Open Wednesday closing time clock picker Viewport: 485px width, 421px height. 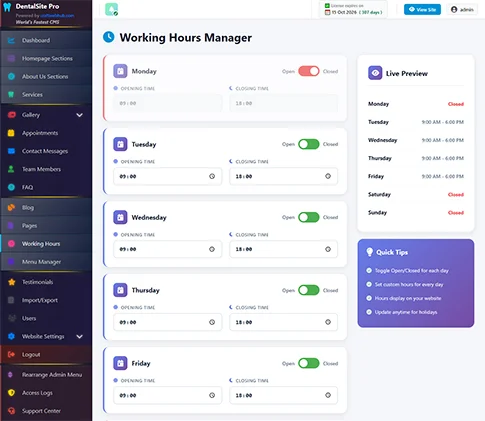pyautogui.click(x=328, y=249)
